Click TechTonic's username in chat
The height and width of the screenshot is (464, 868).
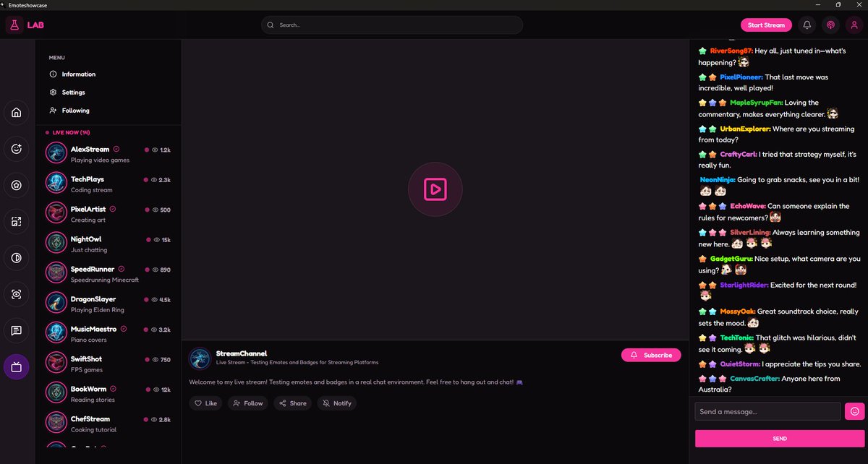coord(736,338)
